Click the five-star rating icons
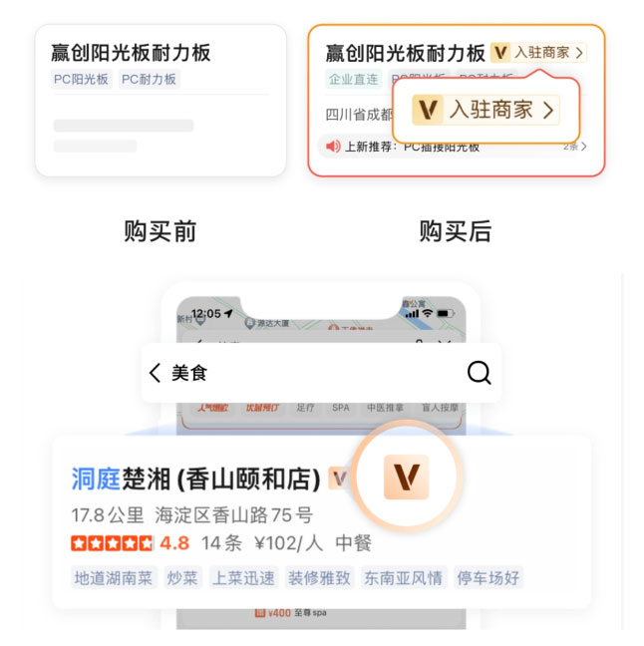This screenshot has height=646, width=644. point(112,543)
